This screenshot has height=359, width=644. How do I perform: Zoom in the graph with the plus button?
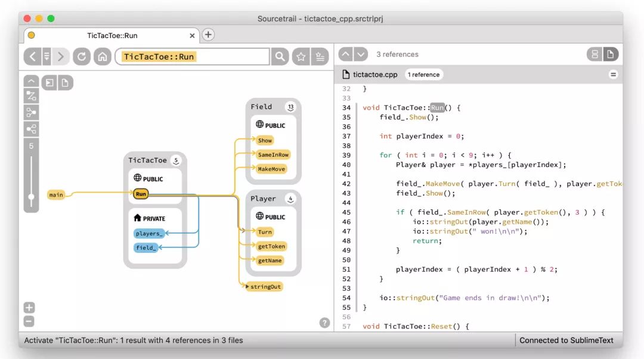coord(29,308)
